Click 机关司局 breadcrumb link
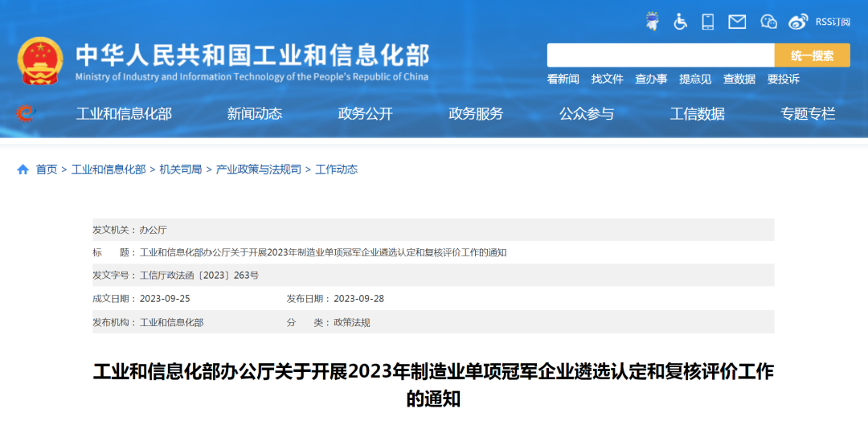Image resolution: width=868 pixels, height=429 pixels. [181, 170]
